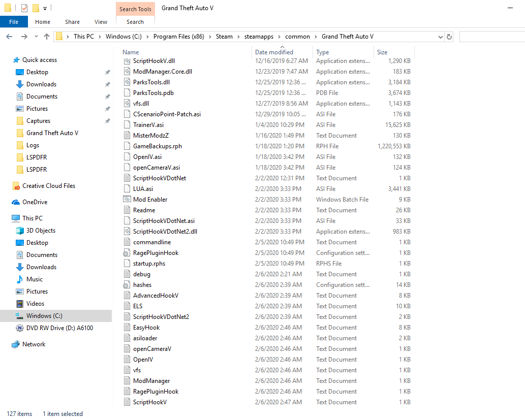The width and height of the screenshot is (525, 420).
Task: Click 'Steam' breadcrumb in address bar
Action: [224, 37]
